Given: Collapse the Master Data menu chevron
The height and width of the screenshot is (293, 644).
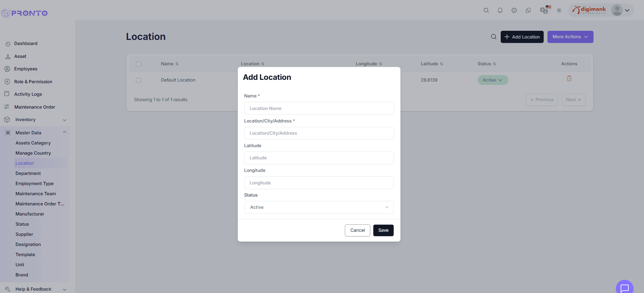Looking at the screenshot, I should (64, 132).
